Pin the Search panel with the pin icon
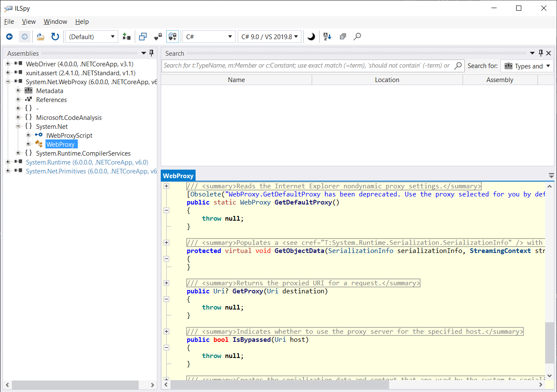This screenshot has width=557, height=392. (540, 53)
